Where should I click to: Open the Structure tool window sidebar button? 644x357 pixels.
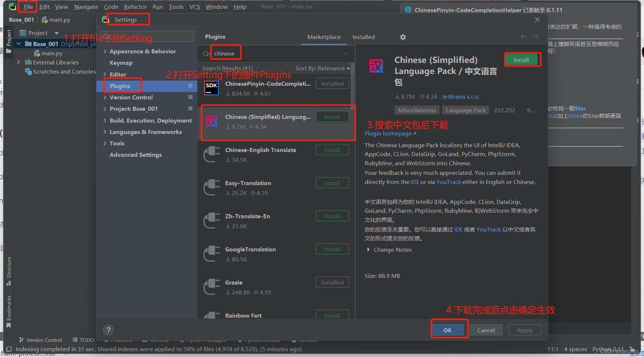tap(9, 271)
